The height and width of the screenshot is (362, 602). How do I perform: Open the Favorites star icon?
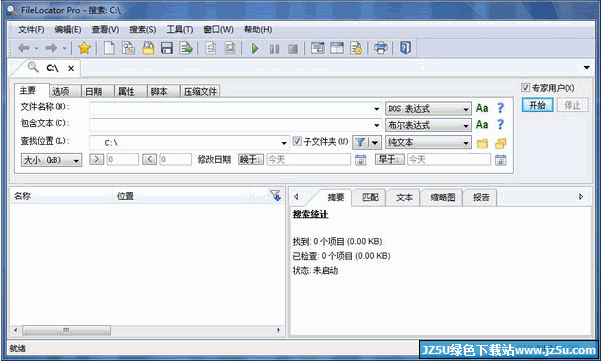coord(84,48)
